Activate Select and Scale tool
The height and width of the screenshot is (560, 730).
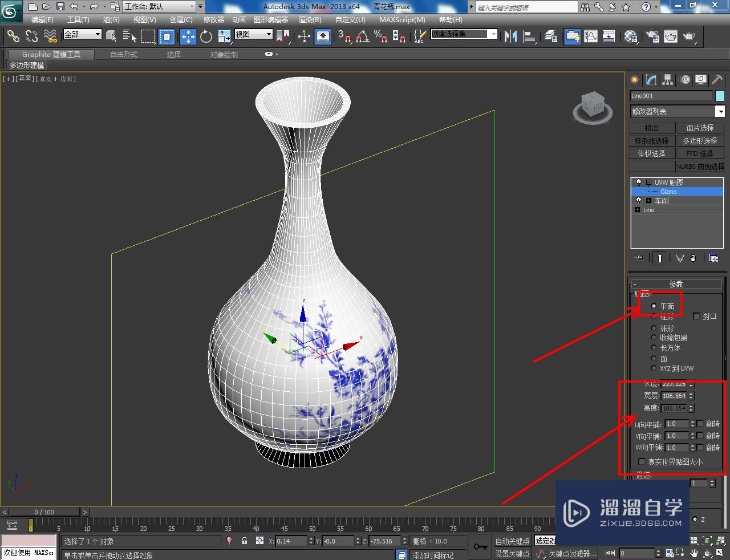pos(224,36)
